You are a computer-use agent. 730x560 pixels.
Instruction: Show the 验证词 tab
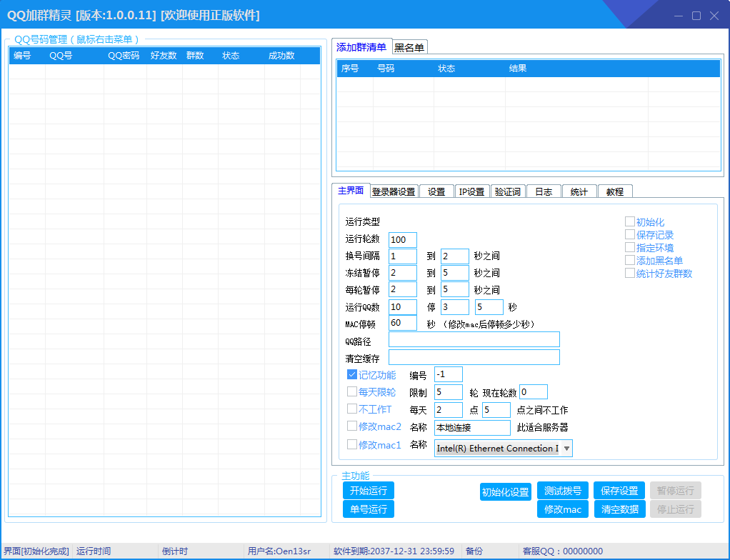(x=507, y=191)
